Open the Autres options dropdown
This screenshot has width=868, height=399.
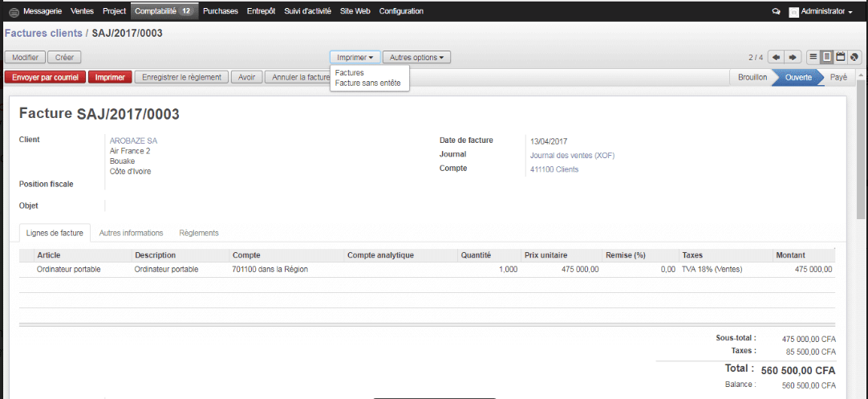coord(416,57)
